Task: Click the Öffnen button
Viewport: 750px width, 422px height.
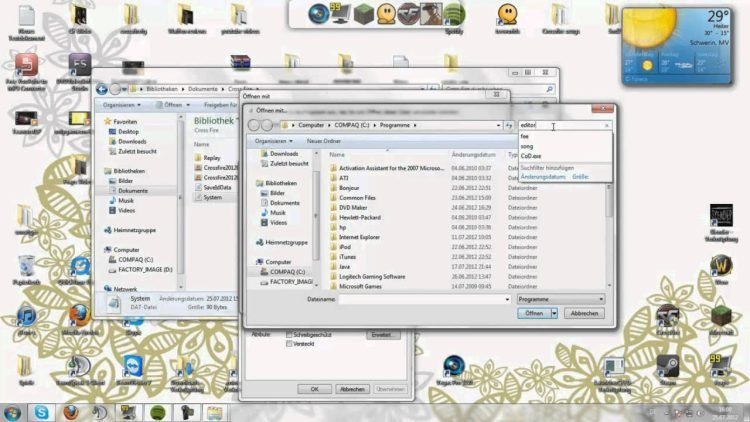Action: (x=534, y=313)
